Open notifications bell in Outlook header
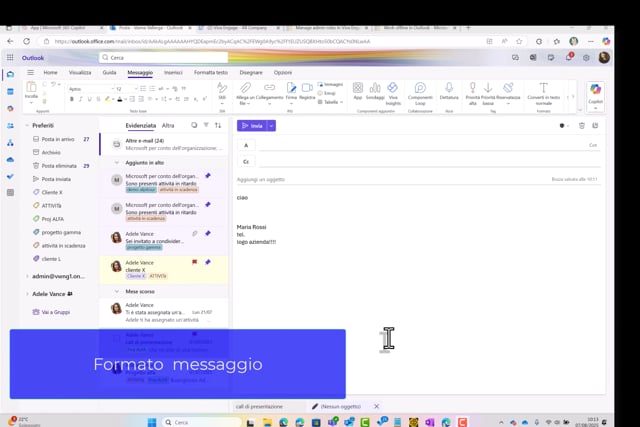 coord(569,58)
